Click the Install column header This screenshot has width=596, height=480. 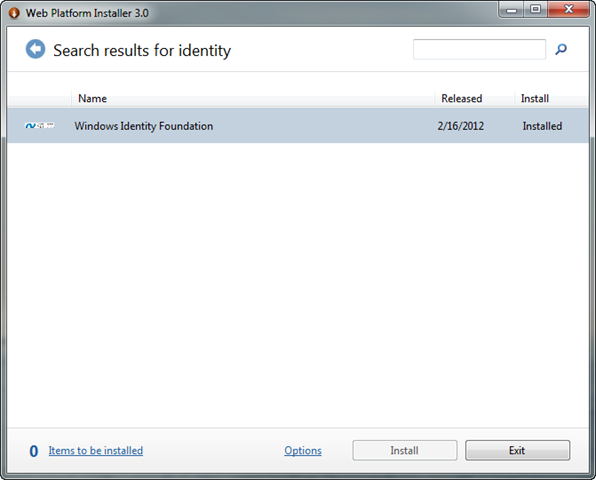pos(551,98)
